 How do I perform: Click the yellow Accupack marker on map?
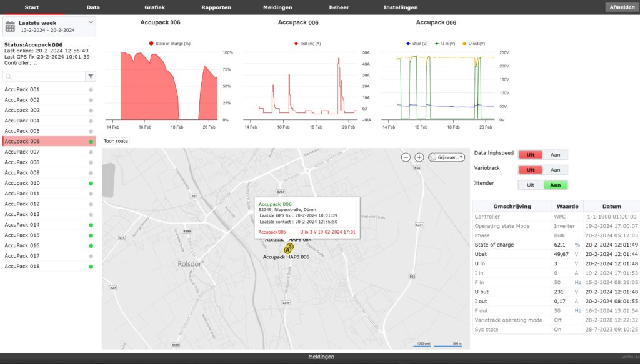[287, 249]
